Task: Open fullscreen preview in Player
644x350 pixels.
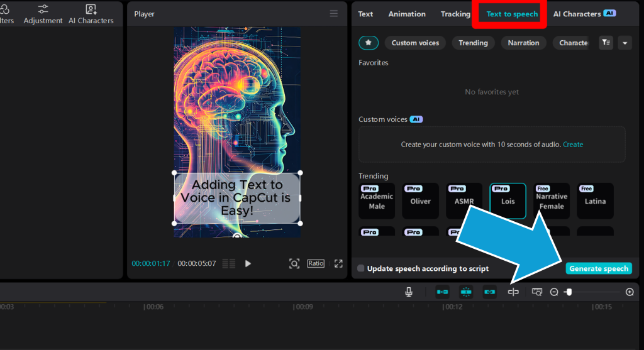Action: (x=338, y=263)
